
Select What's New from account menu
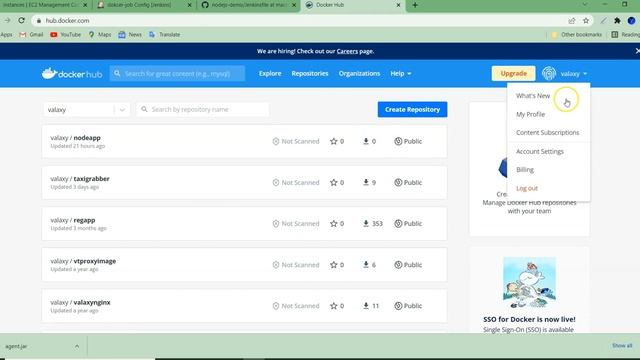533,96
